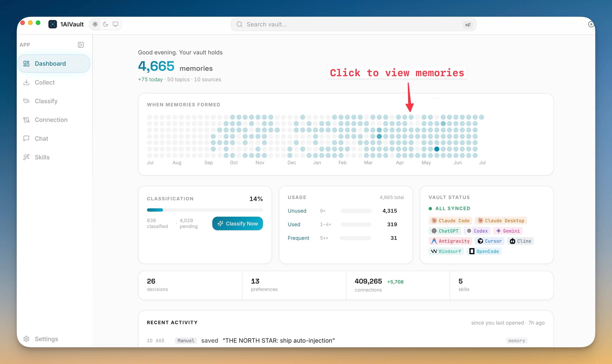Click the '4,029 pending' text
612x364 pixels.
pos(189,223)
